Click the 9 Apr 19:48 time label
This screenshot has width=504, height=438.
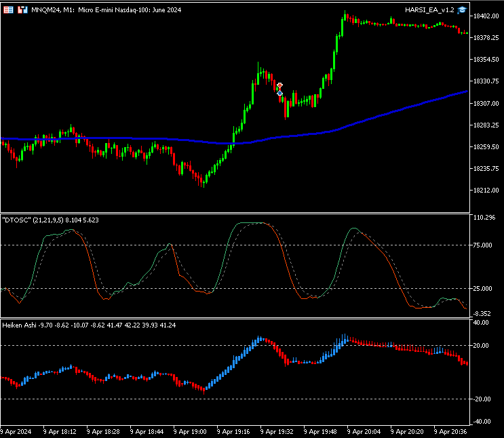[x=320, y=432]
